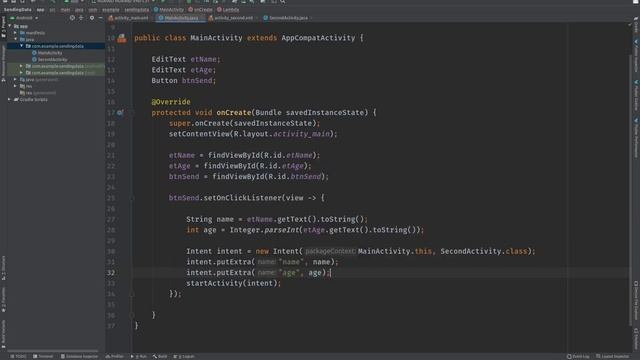Hide the Project panel with the minus icon
The image size is (640, 360).
100,18
